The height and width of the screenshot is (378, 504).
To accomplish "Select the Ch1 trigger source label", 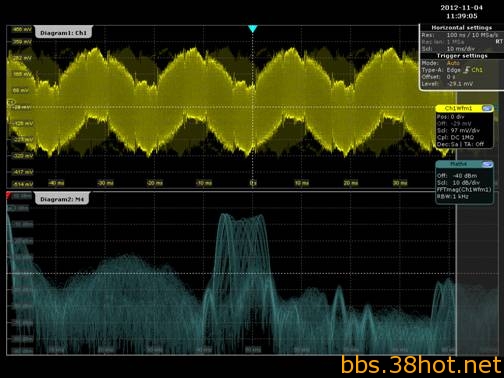I will pyautogui.click(x=477, y=70).
